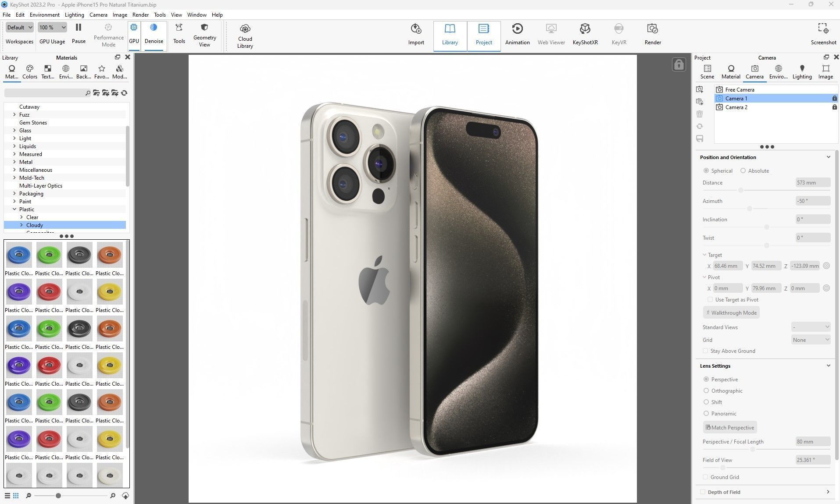Open the Render menu
The image size is (840, 504).
click(x=140, y=14)
